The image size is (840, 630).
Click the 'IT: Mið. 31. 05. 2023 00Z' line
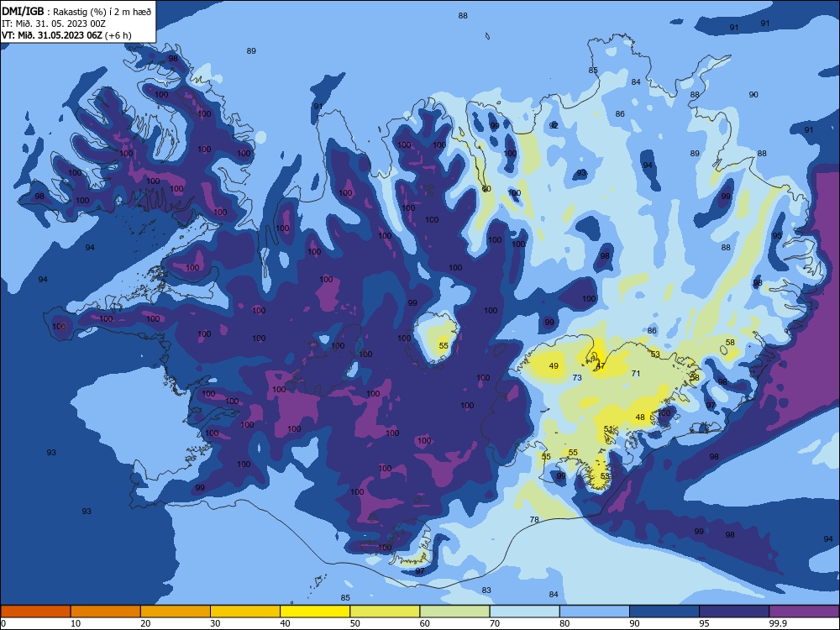point(54,24)
